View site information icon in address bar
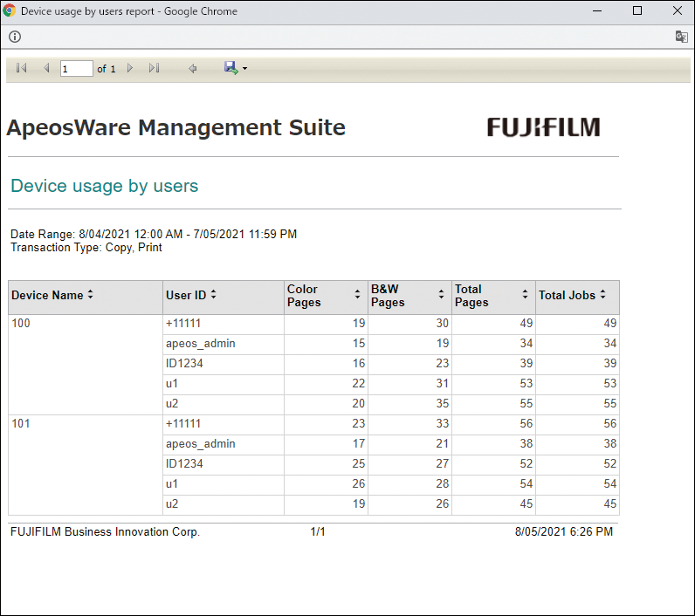Screen dimensions: 695x616 (x=15, y=37)
